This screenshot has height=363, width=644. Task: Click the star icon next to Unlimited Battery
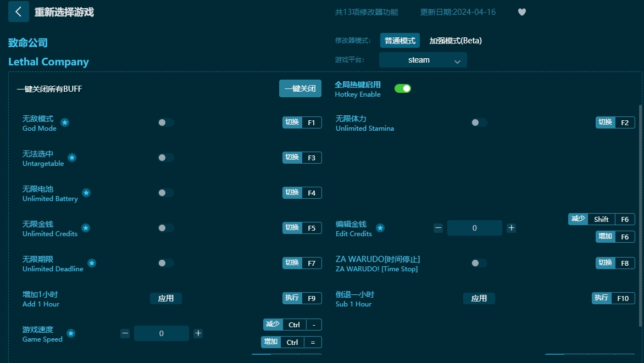[86, 193]
